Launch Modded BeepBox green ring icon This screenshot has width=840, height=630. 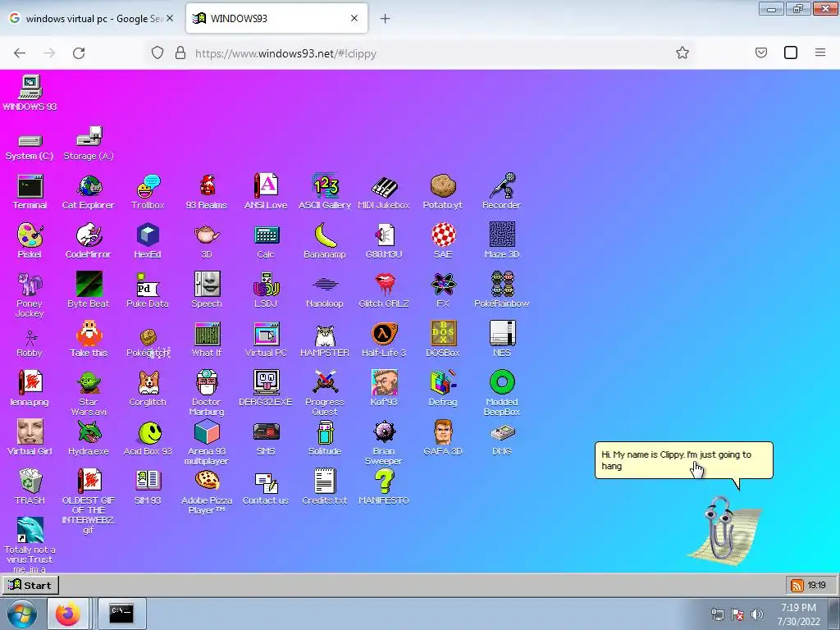coord(502,383)
